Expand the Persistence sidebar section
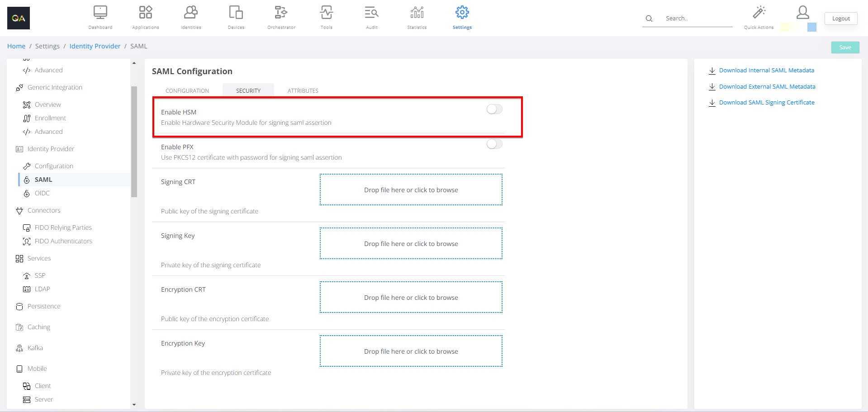Viewport: 868px width, 412px height. pyautogui.click(x=43, y=306)
